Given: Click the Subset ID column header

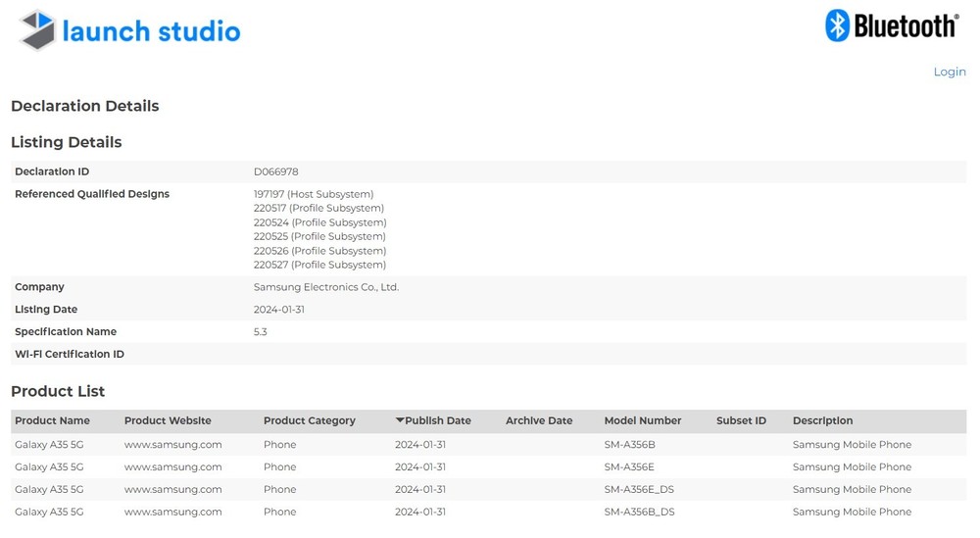Looking at the screenshot, I should pyautogui.click(x=741, y=420).
